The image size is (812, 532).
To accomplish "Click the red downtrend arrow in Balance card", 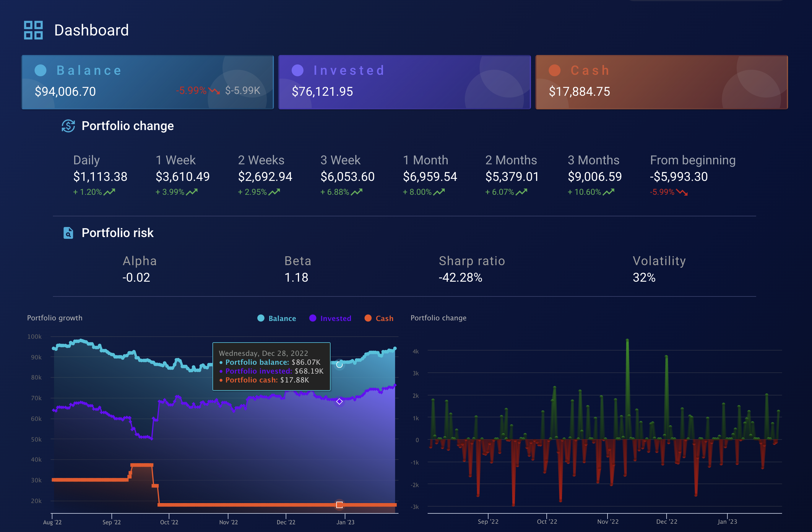I will (214, 91).
